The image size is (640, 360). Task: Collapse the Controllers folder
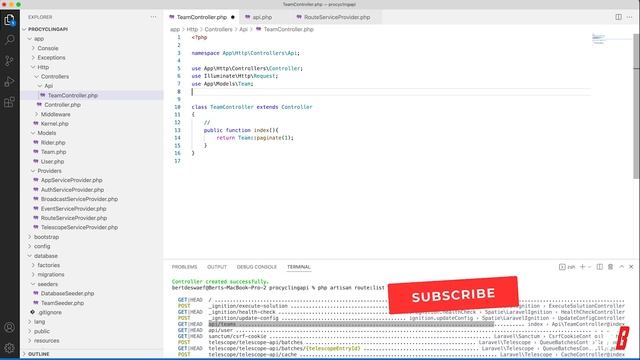pyautogui.click(x=55, y=76)
